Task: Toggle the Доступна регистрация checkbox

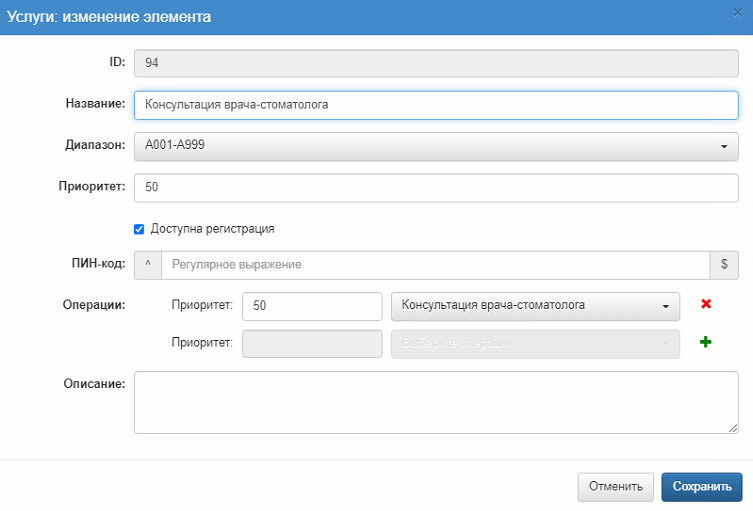Action: point(139,228)
